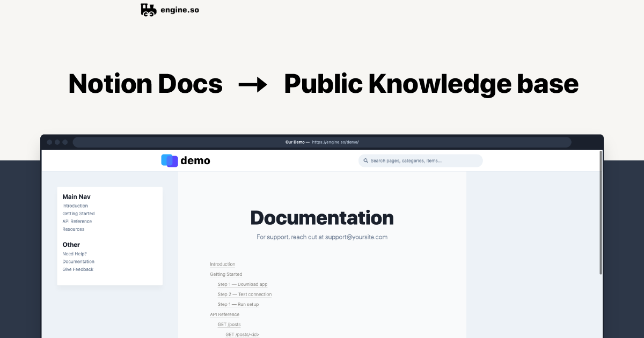Click the blue demo logo icon

(x=169, y=160)
